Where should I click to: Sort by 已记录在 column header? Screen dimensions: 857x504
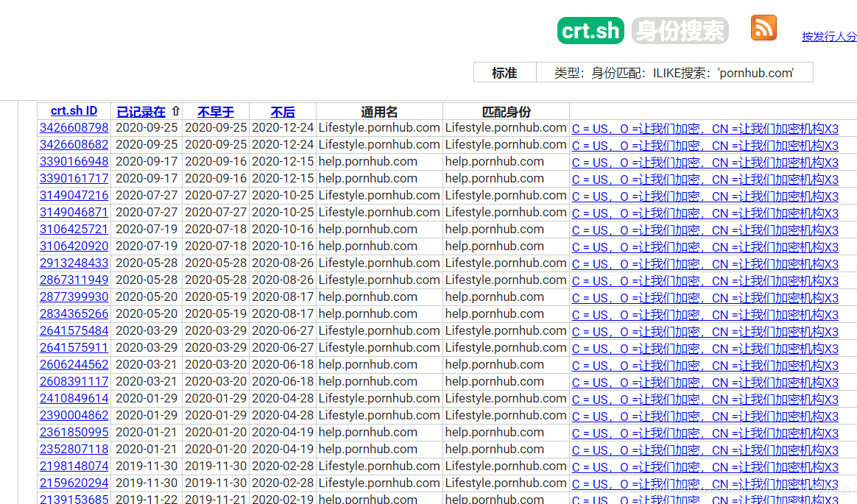141,112
